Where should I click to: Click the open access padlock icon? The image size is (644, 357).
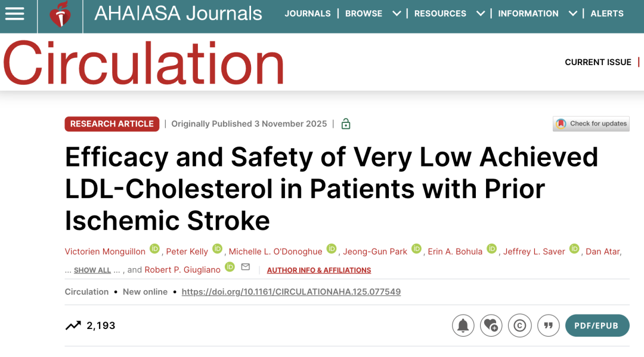tap(345, 124)
